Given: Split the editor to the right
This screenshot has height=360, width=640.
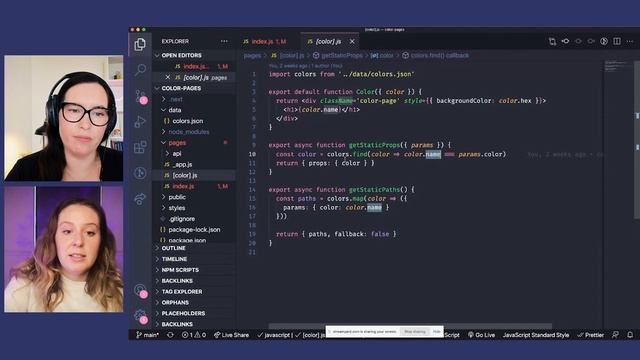Looking at the screenshot, I should 617,41.
